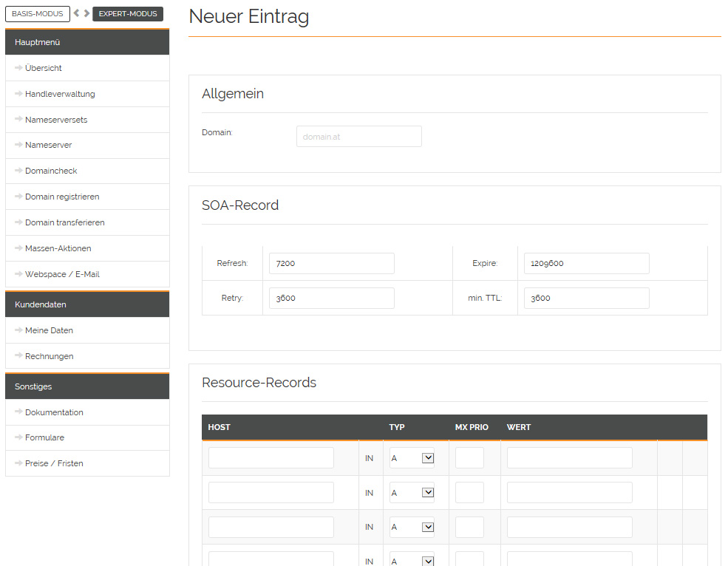Viewport: 728px width, 566px height.
Task: Click the TYP column header
Action: tap(397, 427)
